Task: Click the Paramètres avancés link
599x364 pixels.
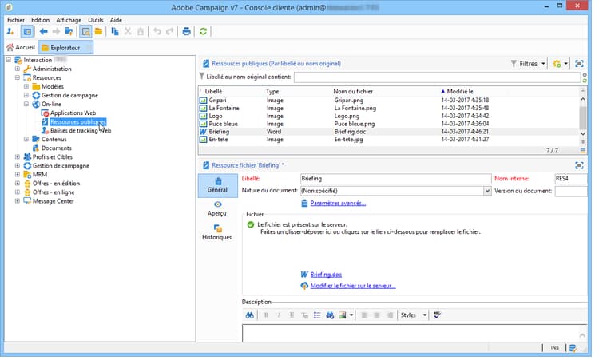Action: tap(338, 204)
